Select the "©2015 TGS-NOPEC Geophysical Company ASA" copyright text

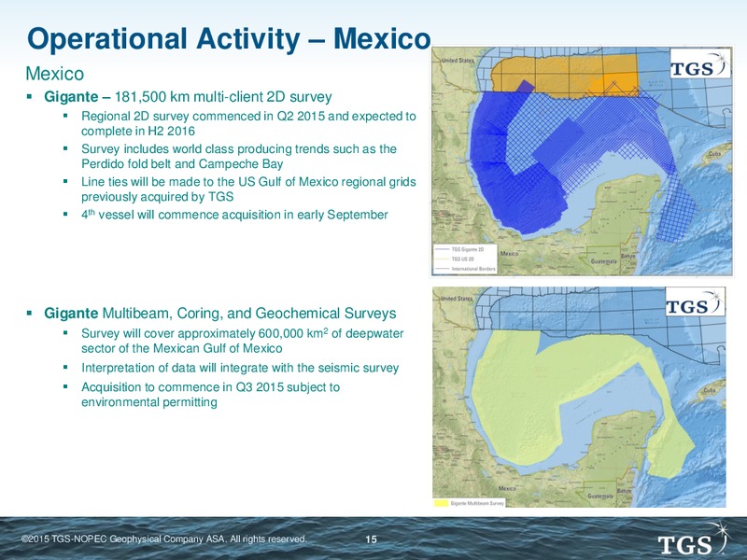pos(164,539)
